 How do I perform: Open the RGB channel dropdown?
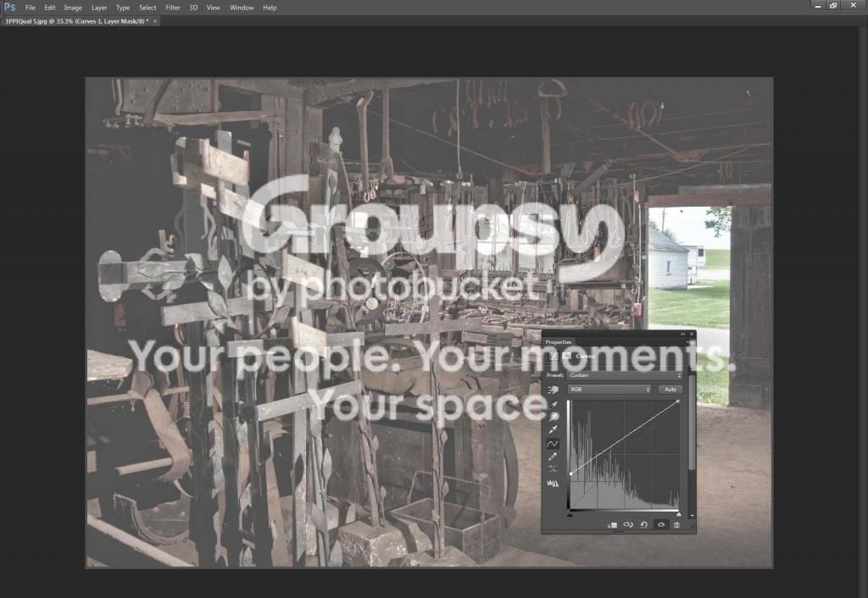pos(609,390)
